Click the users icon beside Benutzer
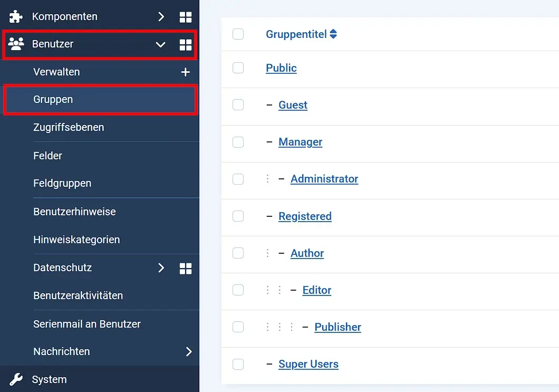Image resolution: width=559 pixels, height=392 pixels. [16, 44]
